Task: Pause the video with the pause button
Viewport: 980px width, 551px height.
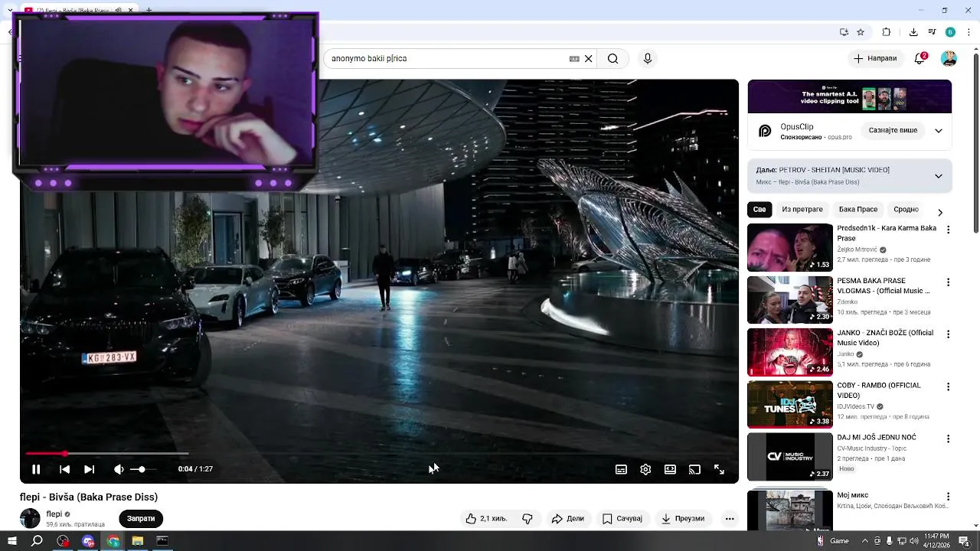Action: pos(36,469)
